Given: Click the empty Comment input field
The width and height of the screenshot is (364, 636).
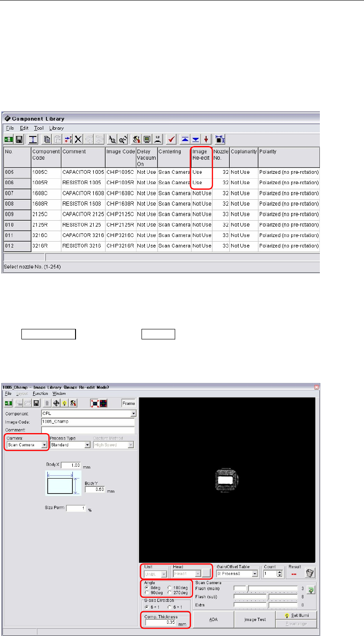Looking at the screenshot, I should click(88, 429).
